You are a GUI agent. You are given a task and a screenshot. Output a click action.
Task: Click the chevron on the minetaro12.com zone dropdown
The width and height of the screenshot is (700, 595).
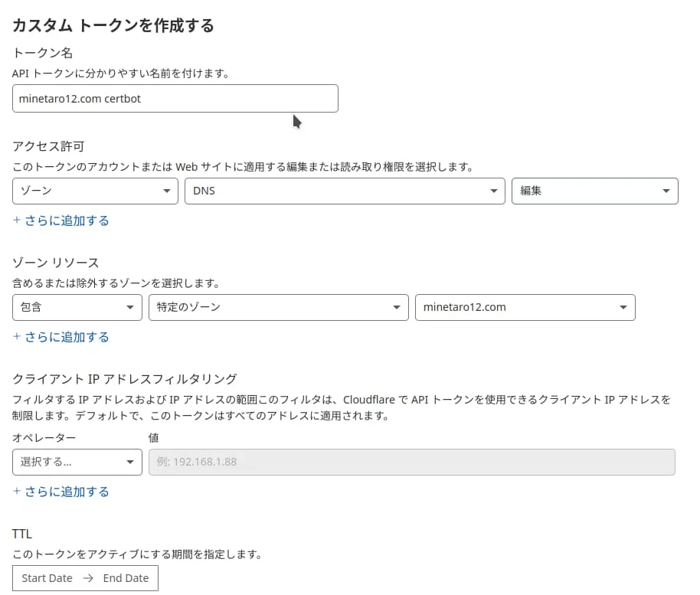[x=623, y=307]
